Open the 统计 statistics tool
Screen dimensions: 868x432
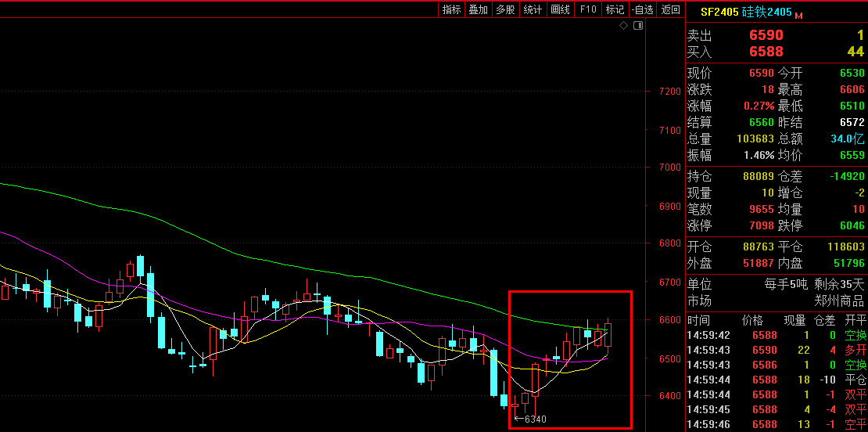pyautogui.click(x=533, y=9)
